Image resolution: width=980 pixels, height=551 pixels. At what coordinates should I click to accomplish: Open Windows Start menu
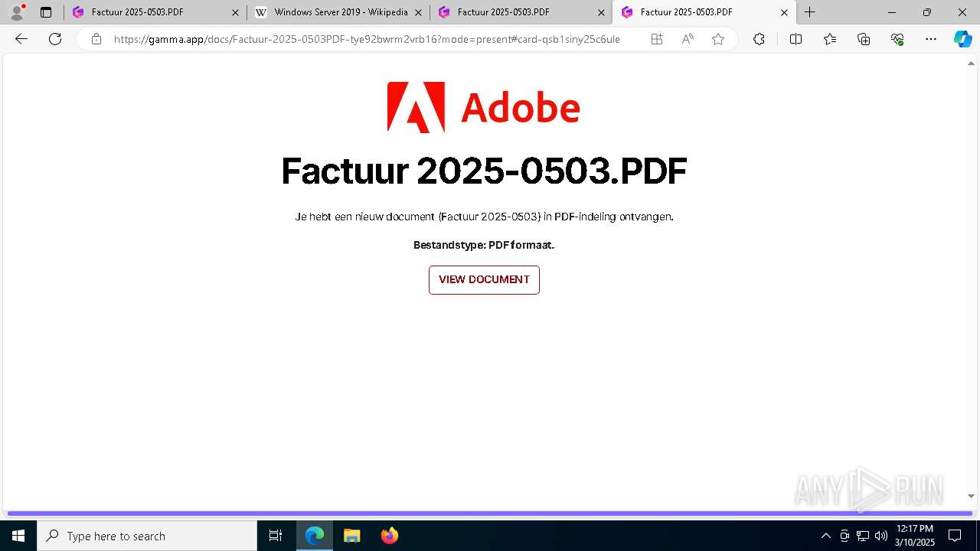pos(18,536)
